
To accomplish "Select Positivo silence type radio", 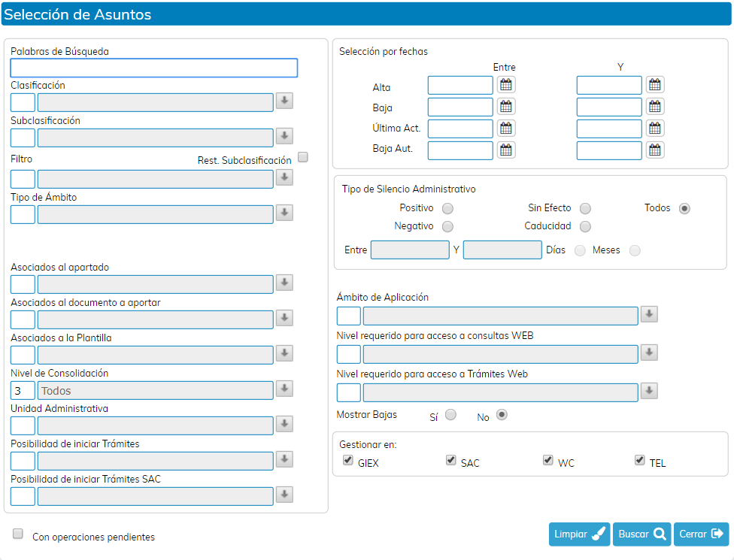I will pos(447,208).
